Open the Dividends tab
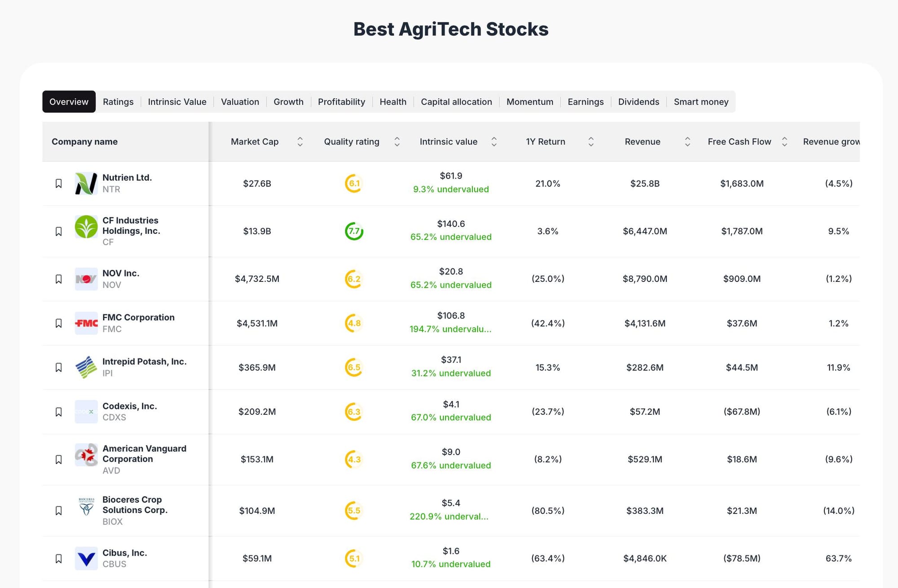This screenshot has width=898, height=588. (x=638, y=102)
